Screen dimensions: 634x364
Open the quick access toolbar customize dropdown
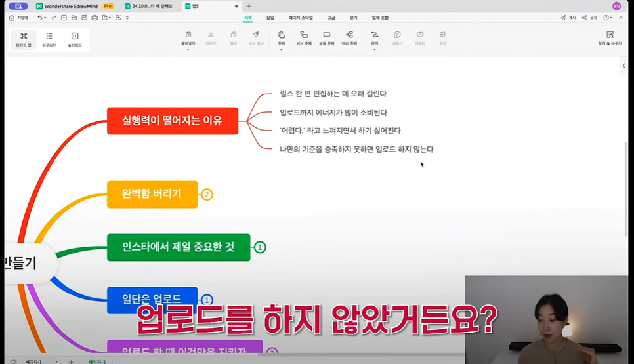(x=127, y=18)
